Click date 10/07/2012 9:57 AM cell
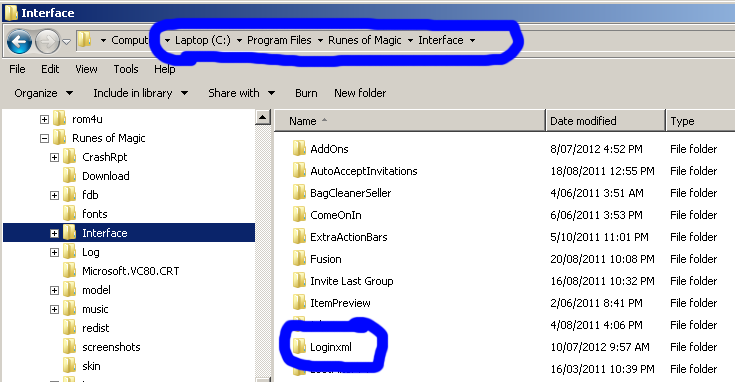This screenshot has width=735, height=382. pyautogui.click(x=600, y=347)
